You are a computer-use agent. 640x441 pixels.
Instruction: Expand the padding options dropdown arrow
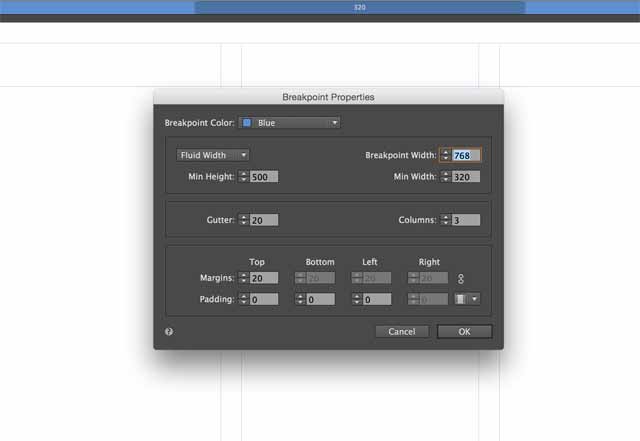pos(474,299)
